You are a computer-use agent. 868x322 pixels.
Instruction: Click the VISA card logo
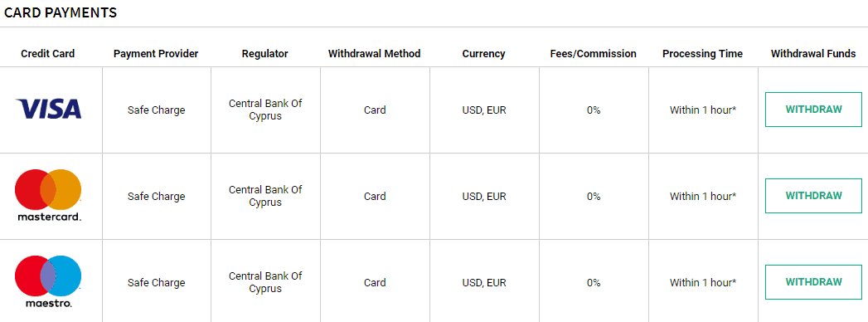click(48, 110)
